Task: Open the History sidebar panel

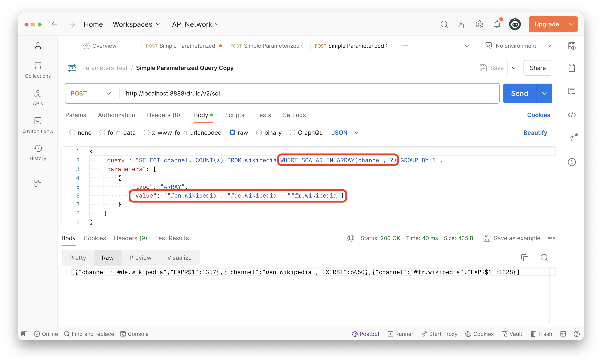Action: [38, 152]
